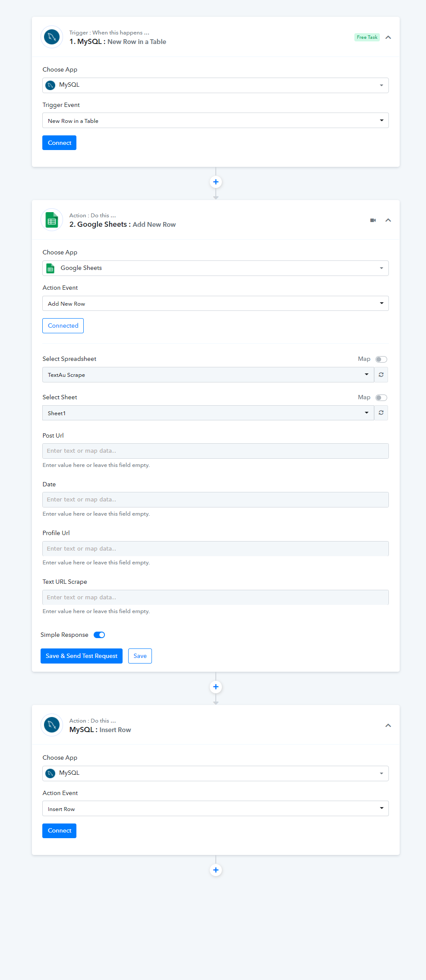Click the Free Task badge

point(367,37)
